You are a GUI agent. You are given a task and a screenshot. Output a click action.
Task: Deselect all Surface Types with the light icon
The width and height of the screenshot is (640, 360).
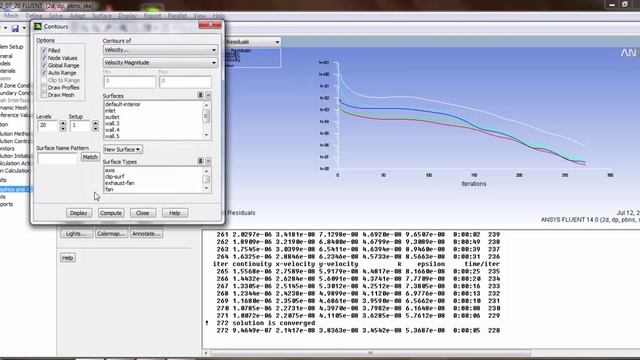[x=208, y=161]
